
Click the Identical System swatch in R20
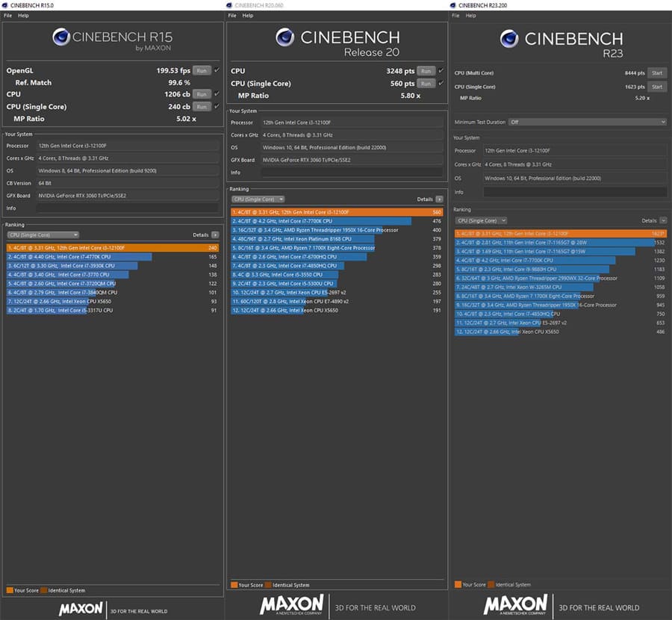point(268,585)
